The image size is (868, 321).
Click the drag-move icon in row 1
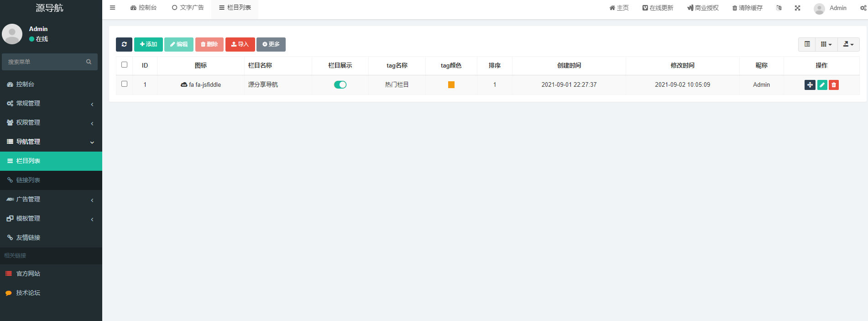point(810,85)
